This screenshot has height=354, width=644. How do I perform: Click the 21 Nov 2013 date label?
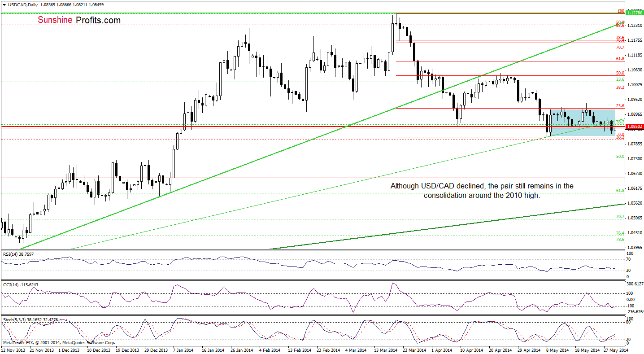[x=41, y=350]
